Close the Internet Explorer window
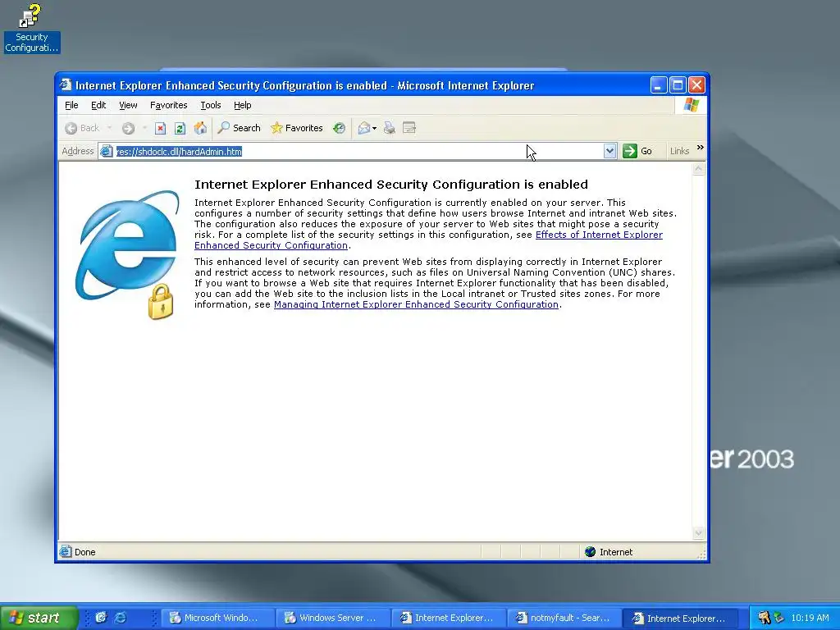 pyautogui.click(x=696, y=85)
